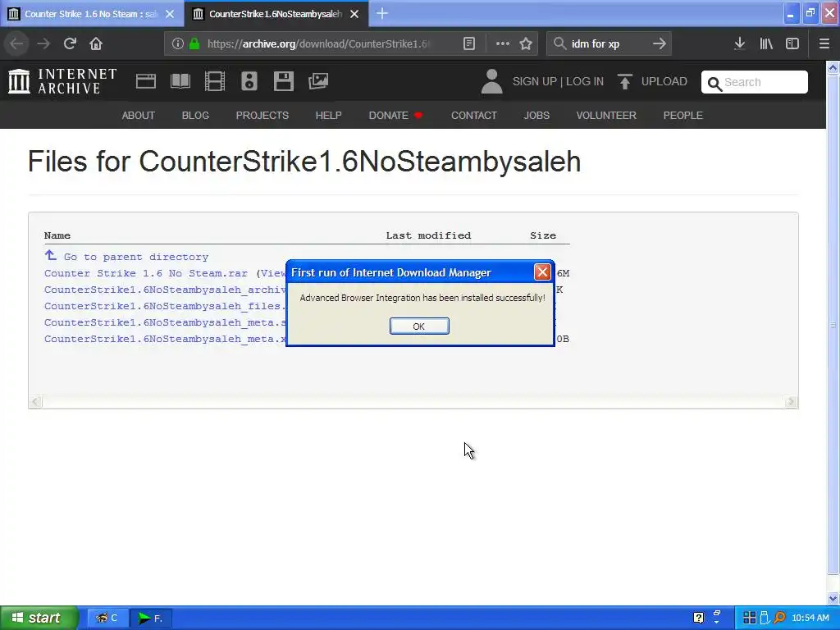The image size is (840, 630).
Task: Open the ABOUT menu item
Action: tap(138, 115)
